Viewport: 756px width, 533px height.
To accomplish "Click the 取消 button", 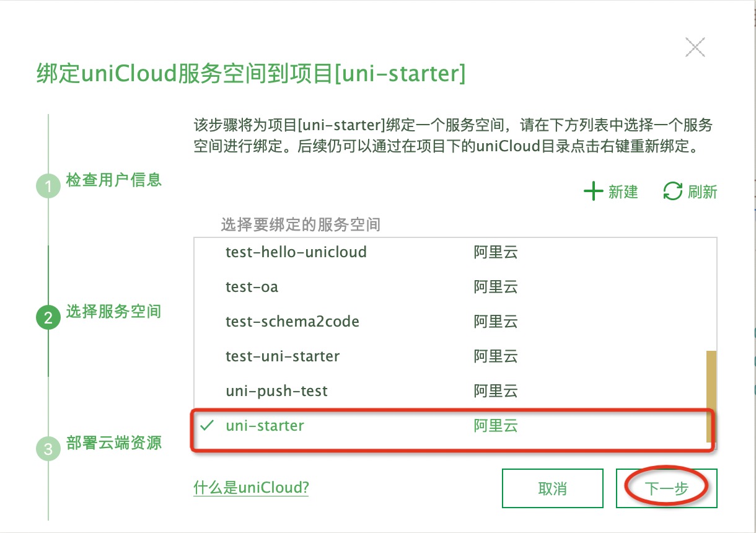I will coord(553,488).
